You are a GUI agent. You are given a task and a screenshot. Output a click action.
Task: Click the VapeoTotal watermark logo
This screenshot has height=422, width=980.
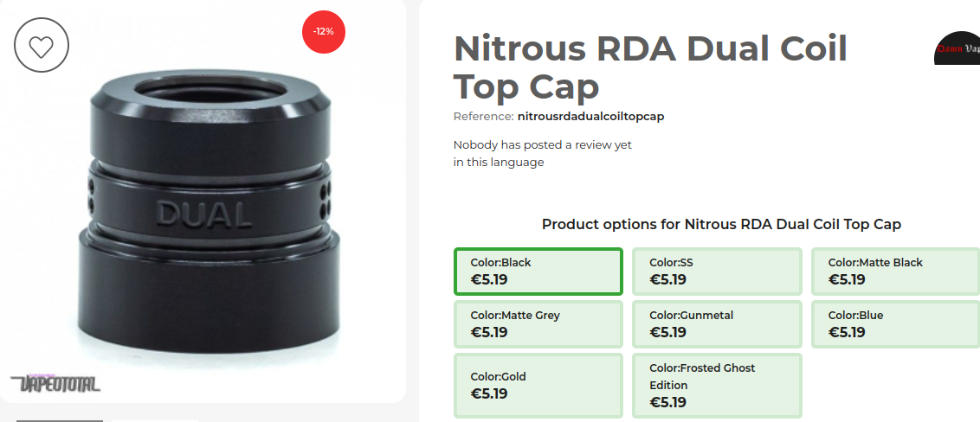point(55,383)
